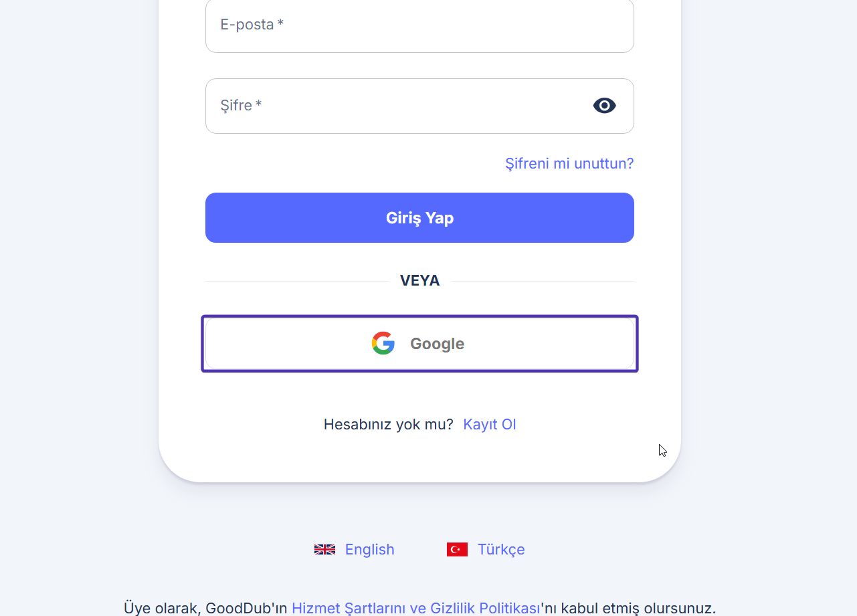Open the "Şifreni mi unuttun?" link
The image size is (857, 616).
click(x=569, y=163)
